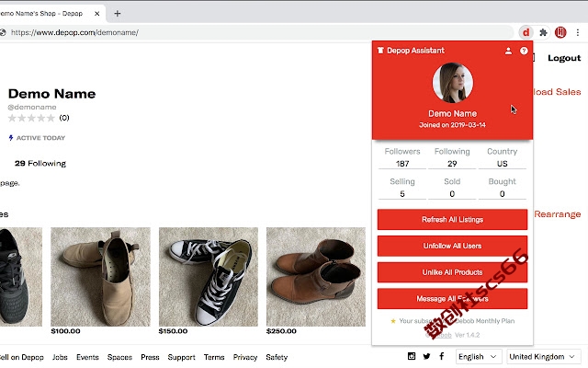
Task: Click the Logout link
Action: click(564, 58)
